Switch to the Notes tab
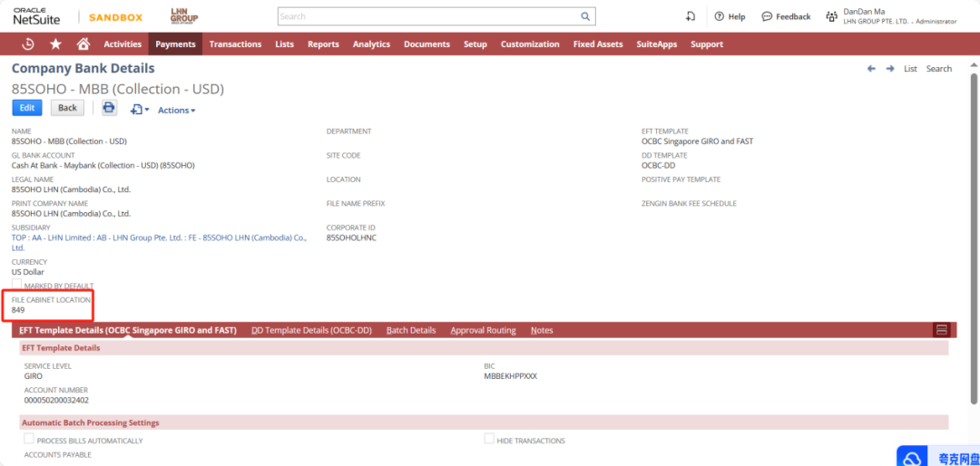The height and width of the screenshot is (466, 980). coord(542,330)
